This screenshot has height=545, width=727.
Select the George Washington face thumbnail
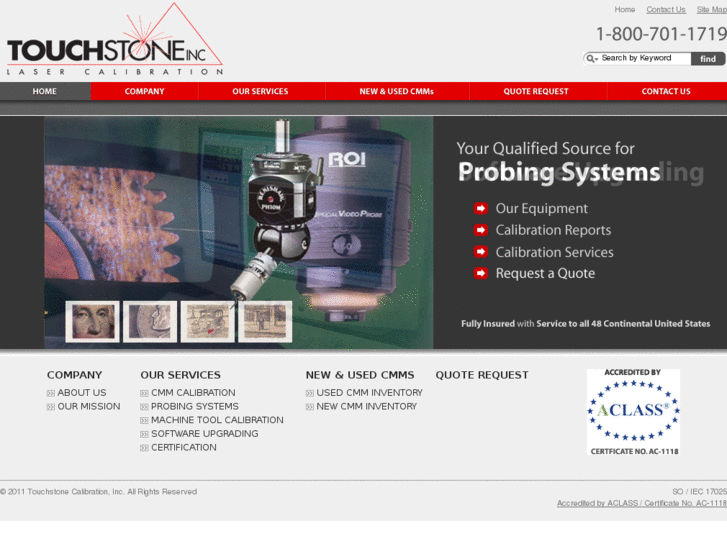point(93,321)
